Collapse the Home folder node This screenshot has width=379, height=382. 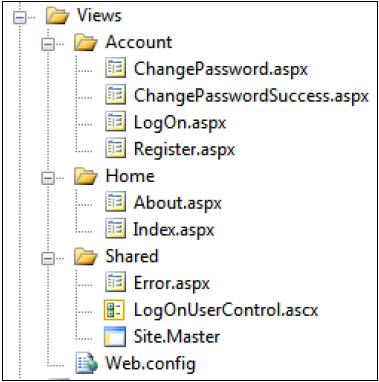coord(48,178)
